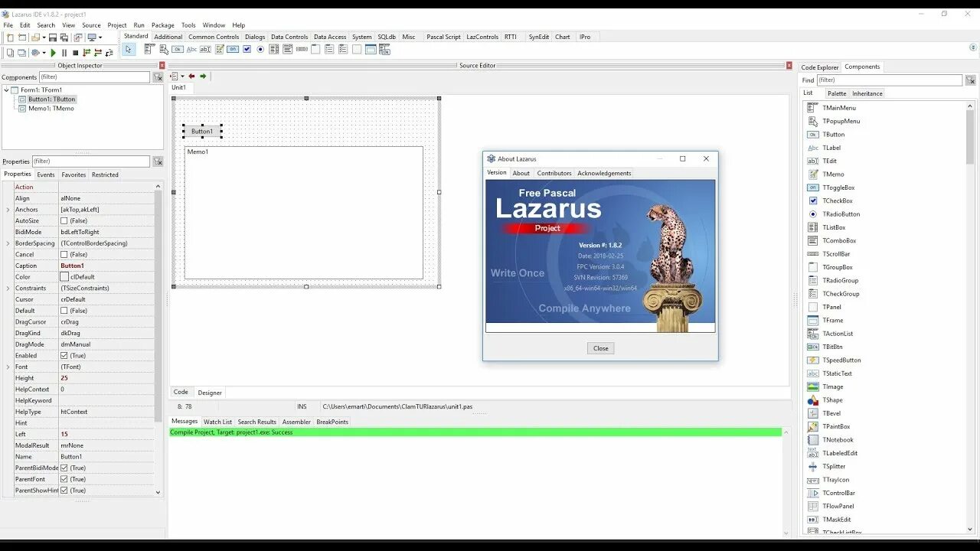The height and width of the screenshot is (551, 980).
Task: Click the Pause toolbar icon
Action: tap(64, 53)
